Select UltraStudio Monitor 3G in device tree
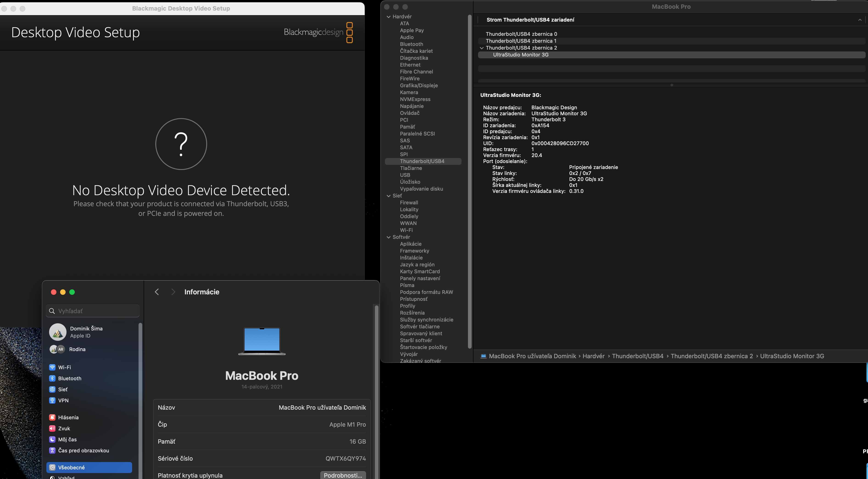The image size is (868, 479). tap(521, 55)
